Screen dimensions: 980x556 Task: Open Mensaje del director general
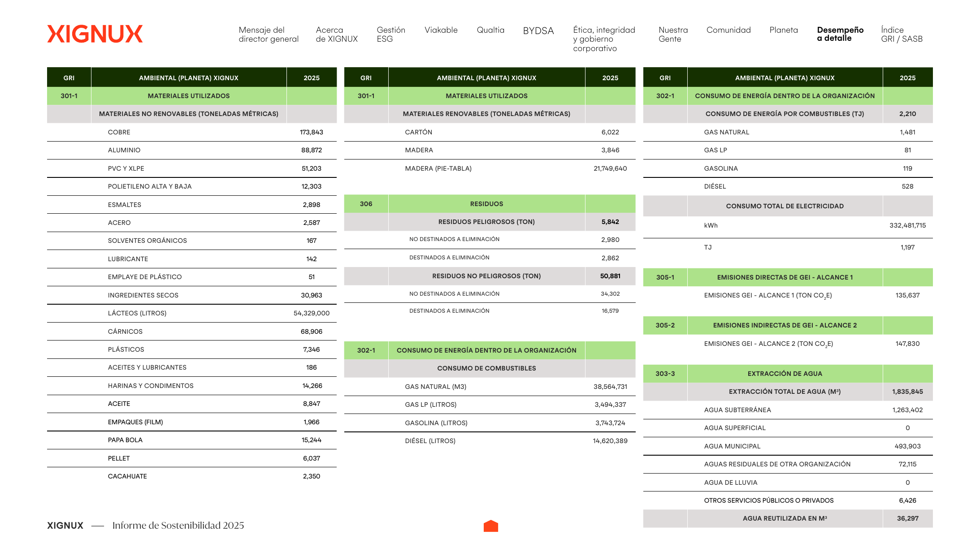tap(269, 34)
